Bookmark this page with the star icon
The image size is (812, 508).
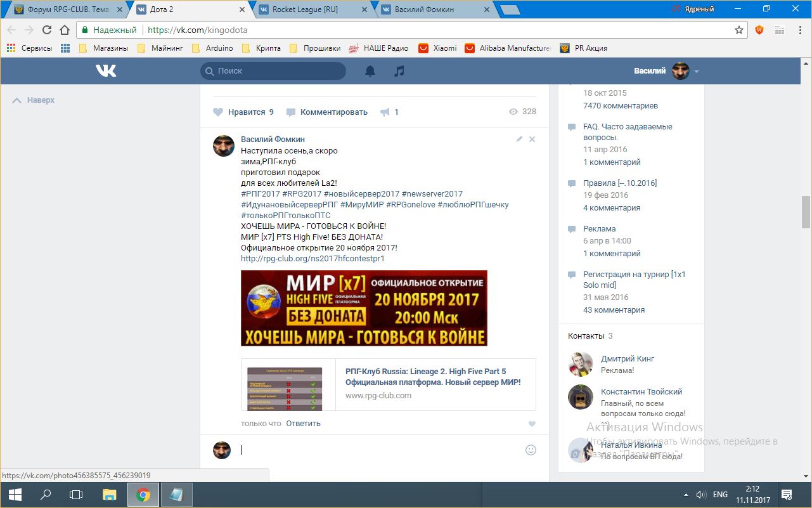[x=738, y=30]
